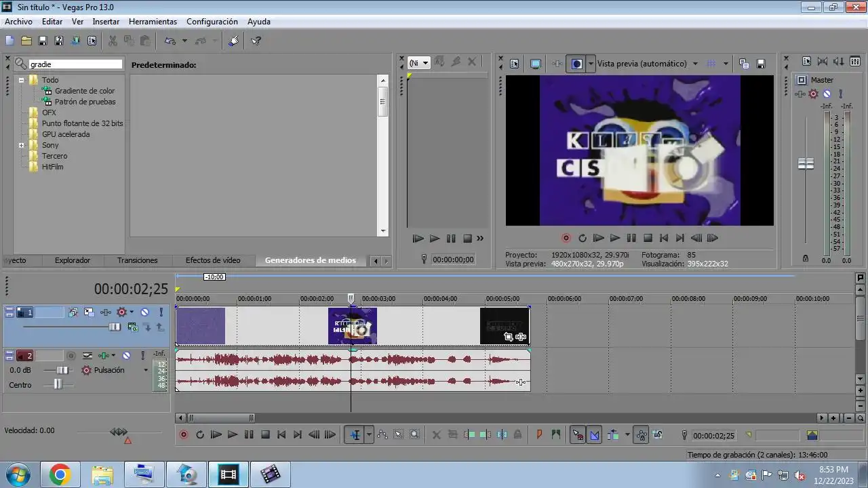Image resolution: width=868 pixels, height=488 pixels.
Task: Mute video track 1
Action: (144, 312)
